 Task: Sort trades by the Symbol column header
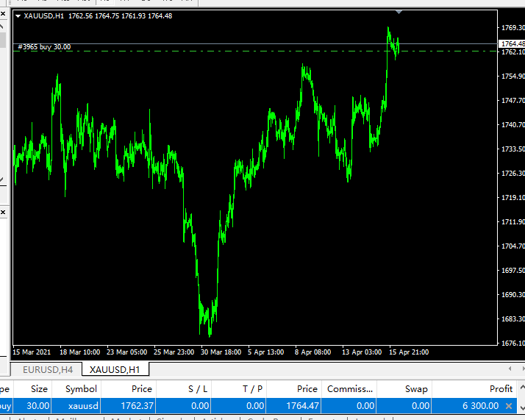coord(76,389)
